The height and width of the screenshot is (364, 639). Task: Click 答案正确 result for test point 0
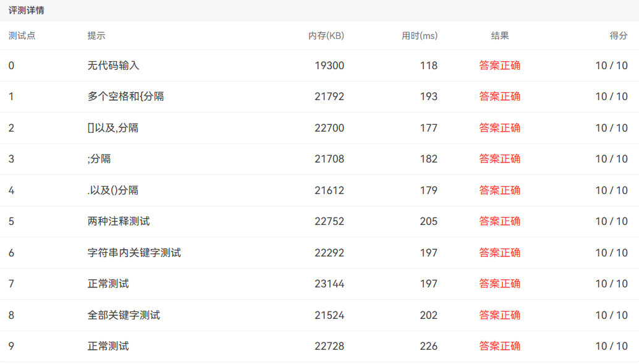[499, 66]
